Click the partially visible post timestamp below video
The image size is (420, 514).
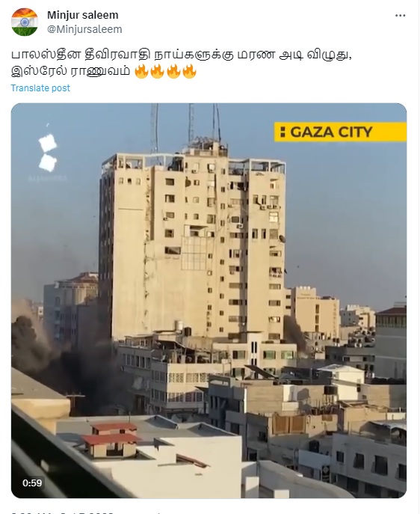click(x=62, y=513)
